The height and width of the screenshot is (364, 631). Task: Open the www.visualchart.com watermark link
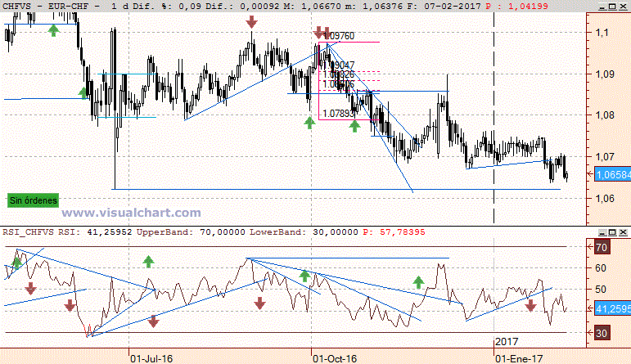[131, 213]
